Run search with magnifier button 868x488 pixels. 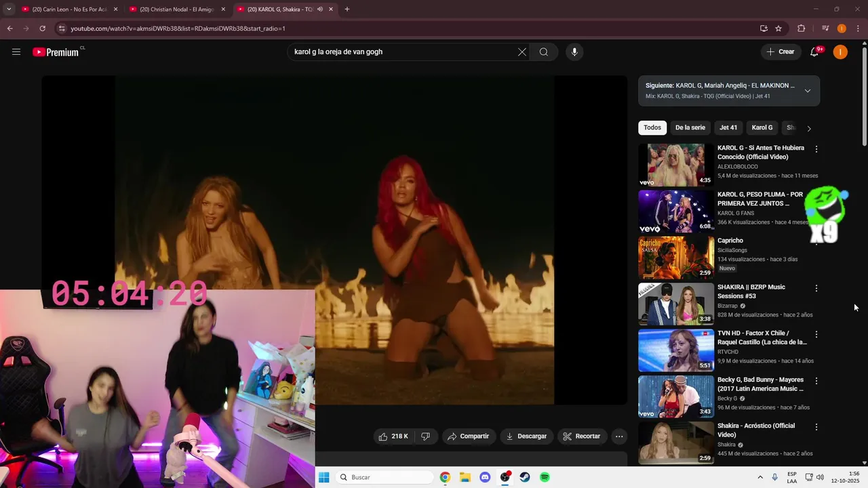544,52
